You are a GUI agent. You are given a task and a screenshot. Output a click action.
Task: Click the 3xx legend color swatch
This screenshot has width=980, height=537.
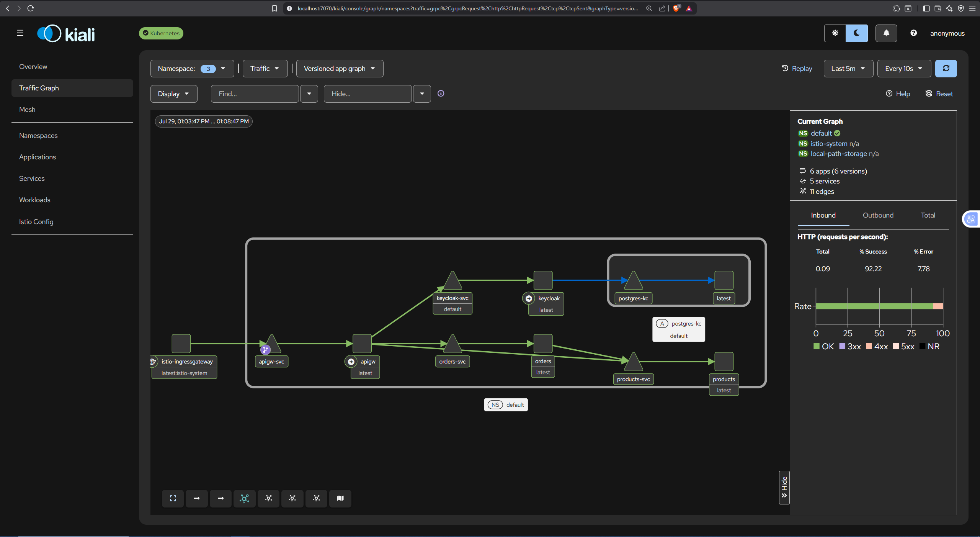pos(842,346)
